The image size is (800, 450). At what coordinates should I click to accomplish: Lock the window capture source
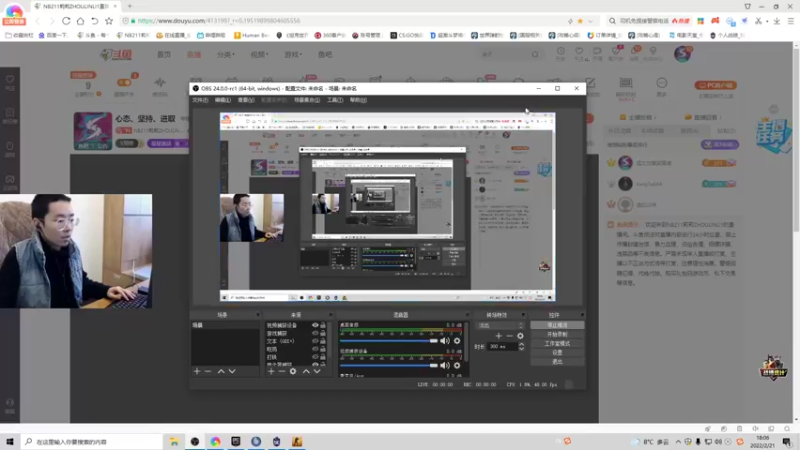(x=323, y=333)
